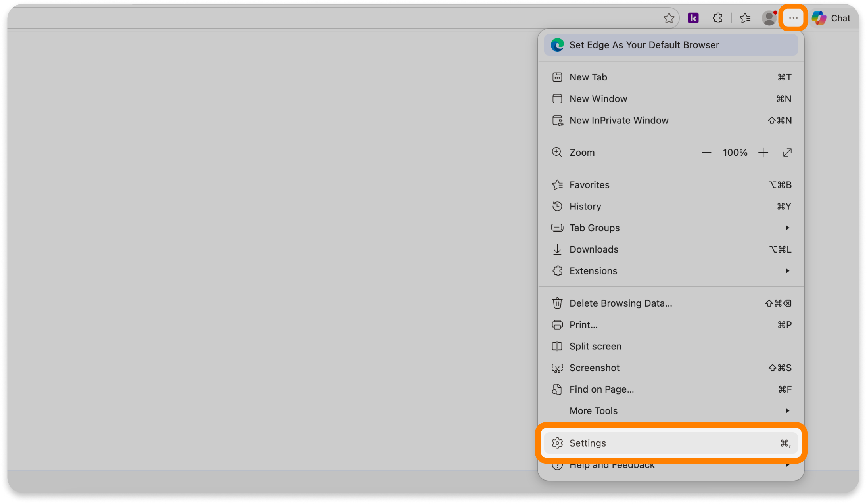Choose Print... from the menu
This screenshot has width=867, height=504.
tap(671, 325)
